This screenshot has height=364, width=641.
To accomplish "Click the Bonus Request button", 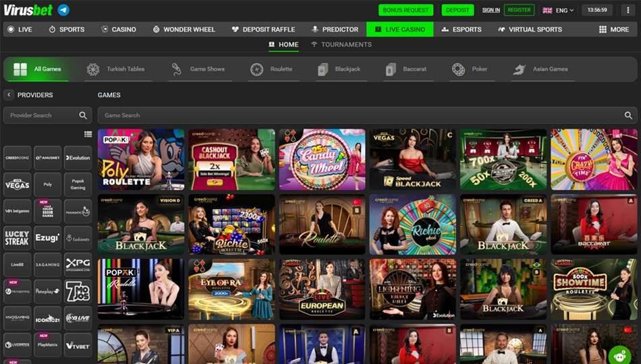I will [x=406, y=10].
